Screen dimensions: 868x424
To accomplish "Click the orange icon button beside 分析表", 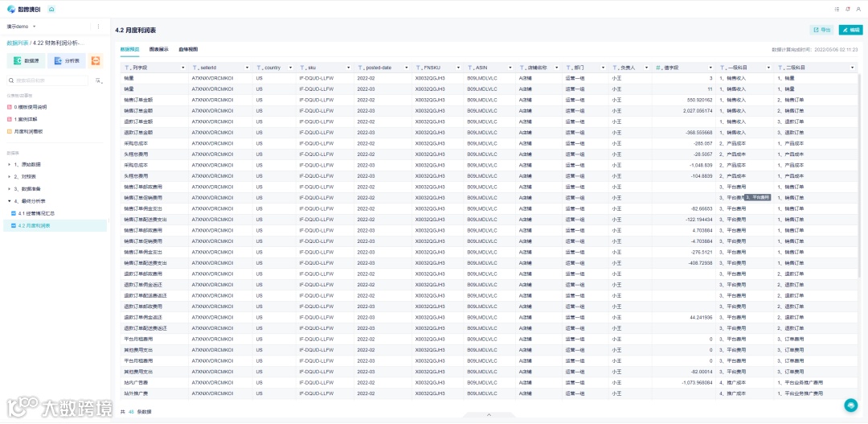I will (x=96, y=61).
